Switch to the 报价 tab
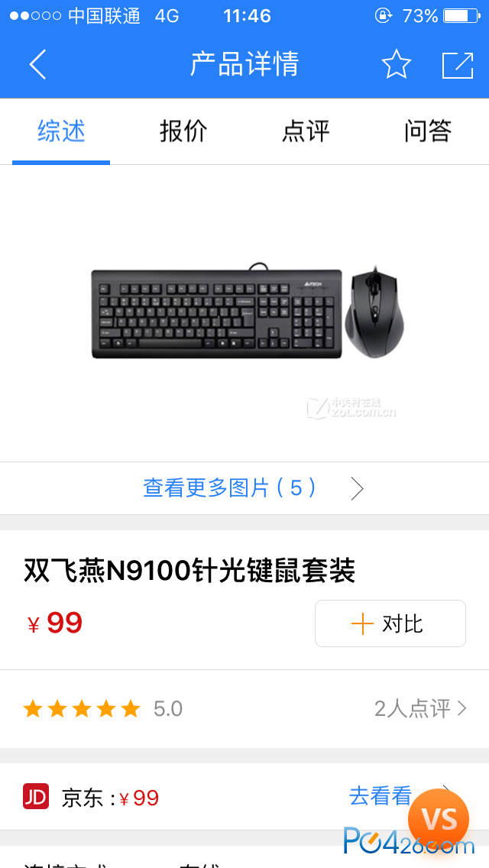The image size is (489, 868). pos(183,131)
